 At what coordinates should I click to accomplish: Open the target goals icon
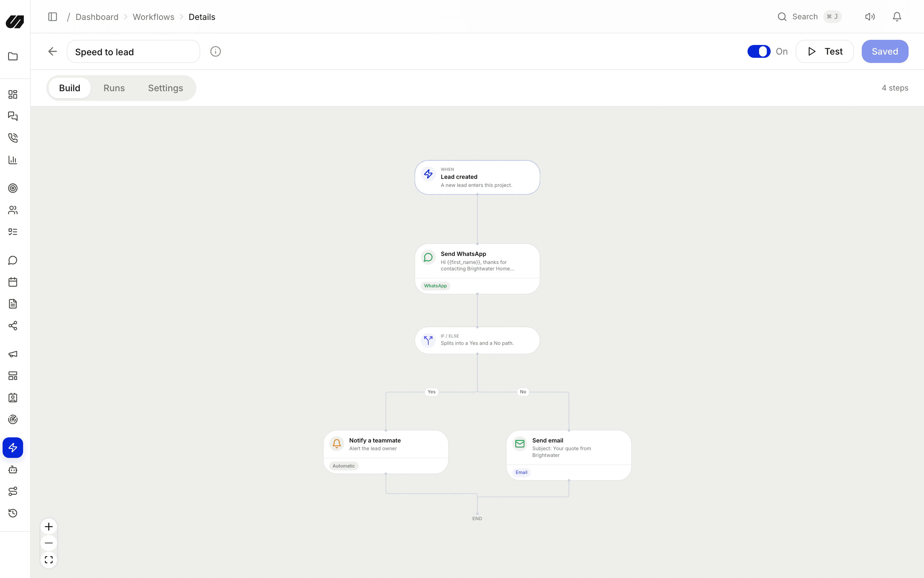13,188
